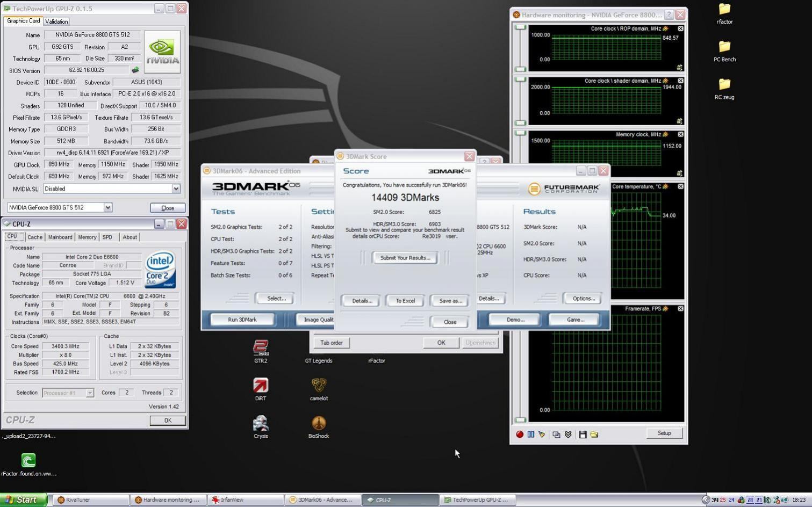Click the Start button on taskbar
This screenshot has height=507, width=812.
tap(24, 499)
